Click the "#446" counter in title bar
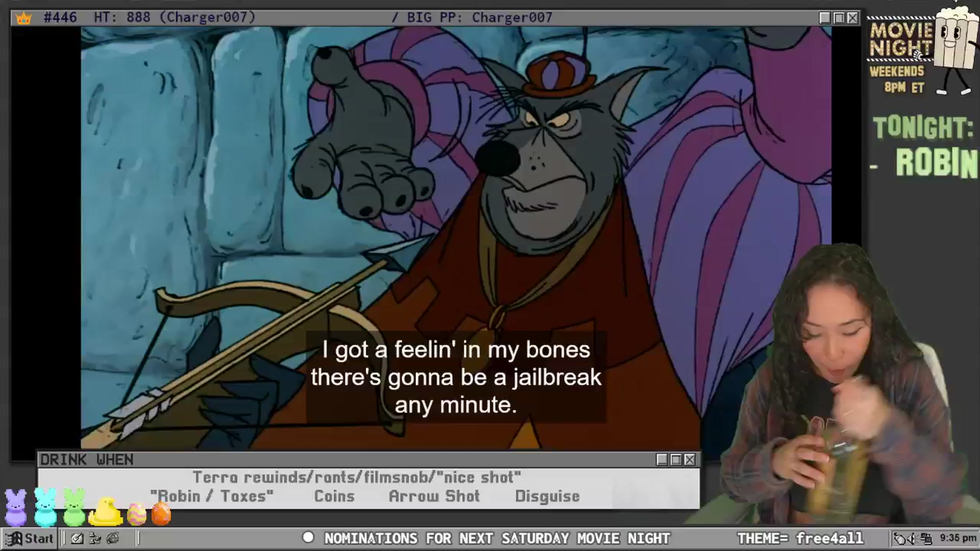 [60, 17]
